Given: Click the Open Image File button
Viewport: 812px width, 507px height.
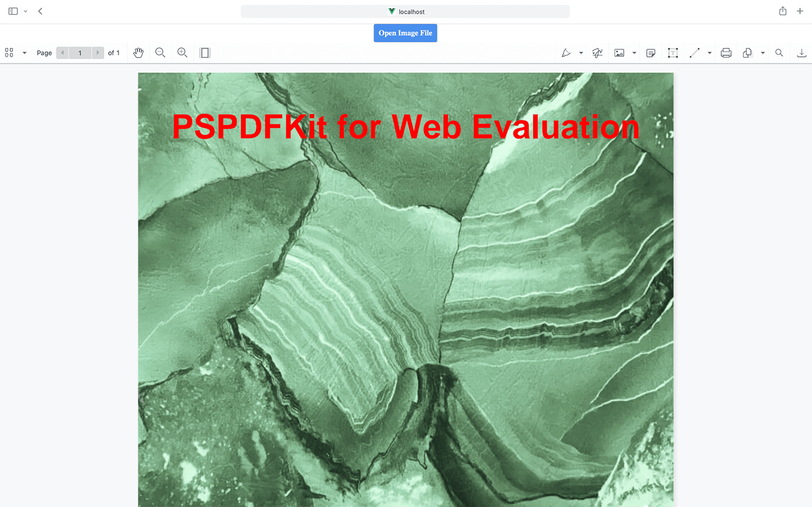Looking at the screenshot, I should [405, 33].
